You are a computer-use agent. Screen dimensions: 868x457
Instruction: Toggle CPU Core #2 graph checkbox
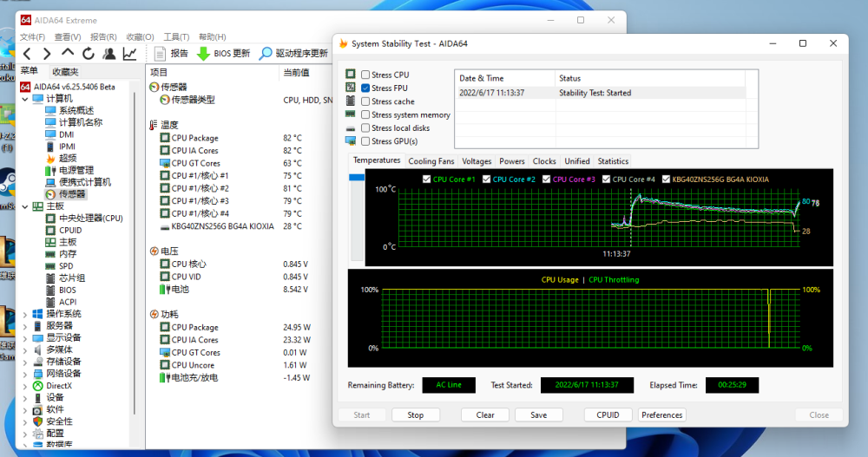486,180
